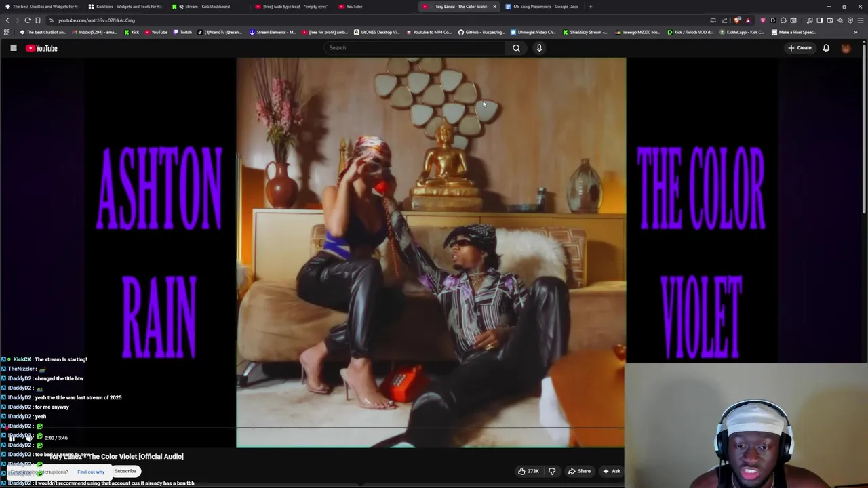
Task: Switch to plain 'YouTube' tab
Action: (x=375, y=7)
